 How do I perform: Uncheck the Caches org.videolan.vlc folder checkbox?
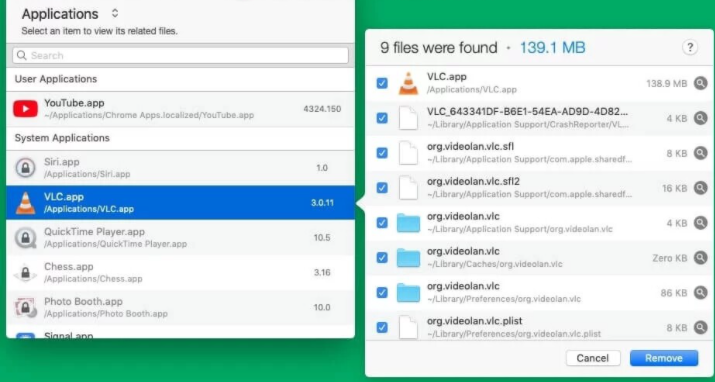pyautogui.click(x=382, y=258)
